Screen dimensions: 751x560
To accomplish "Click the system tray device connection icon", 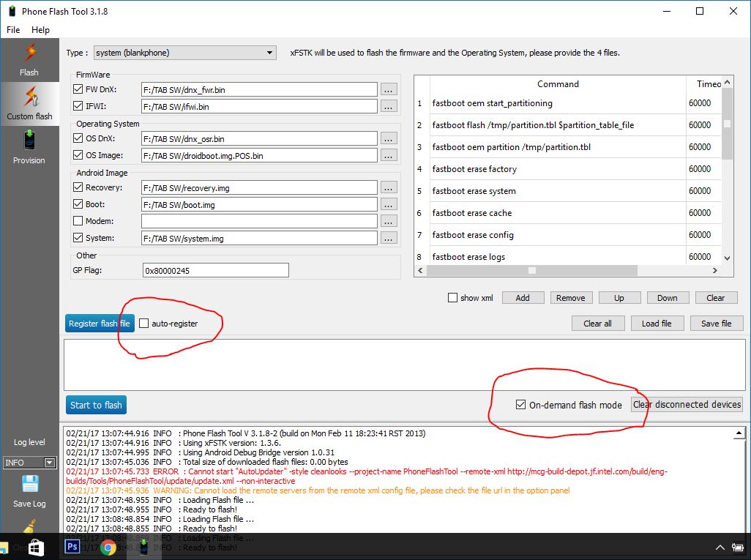I will pyautogui.click(x=738, y=547).
